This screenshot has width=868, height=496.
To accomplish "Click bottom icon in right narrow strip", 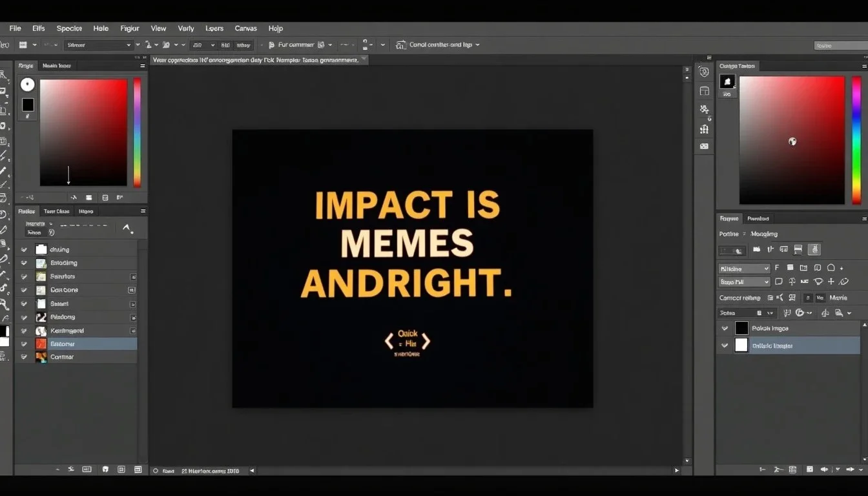I will 704,146.
